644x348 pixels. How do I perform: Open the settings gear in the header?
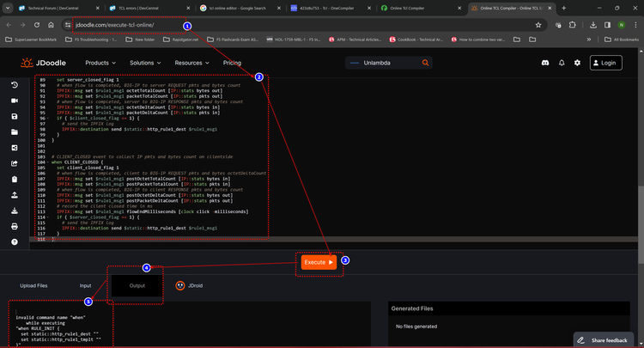pyautogui.click(x=578, y=63)
